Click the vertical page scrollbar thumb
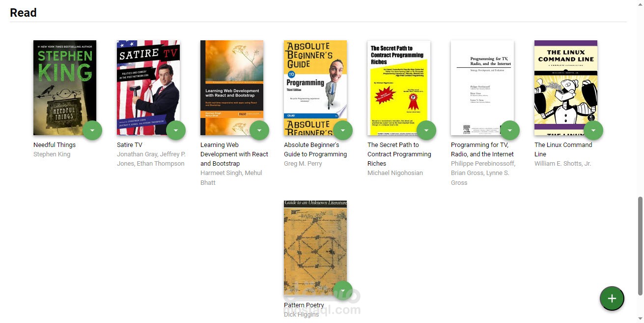Image resolution: width=644 pixels, height=323 pixels. click(640, 246)
